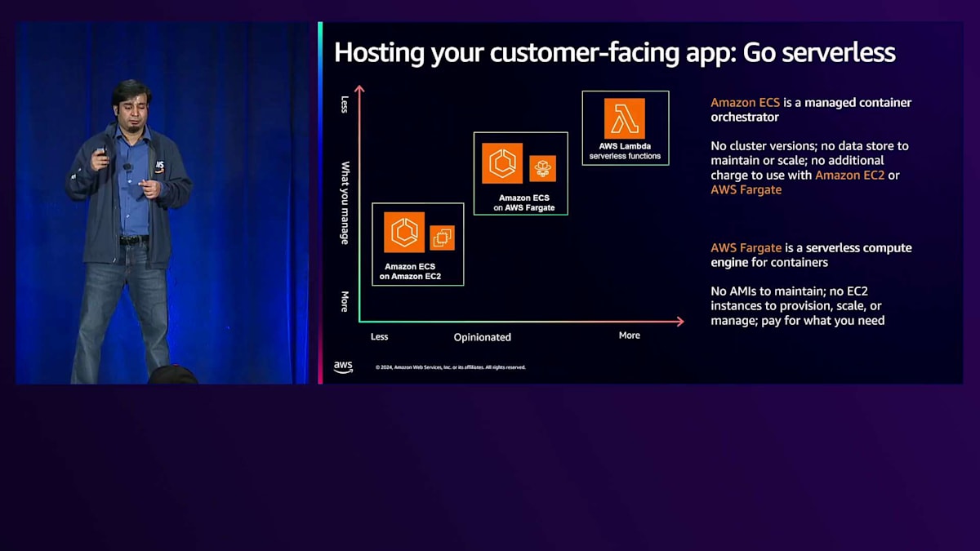Click the "What you manage" axis label

[345, 202]
